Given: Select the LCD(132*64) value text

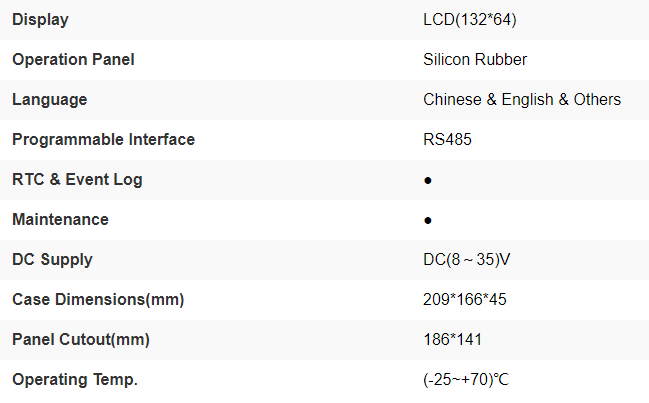Looking at the screenshot, I should point(469,20).
